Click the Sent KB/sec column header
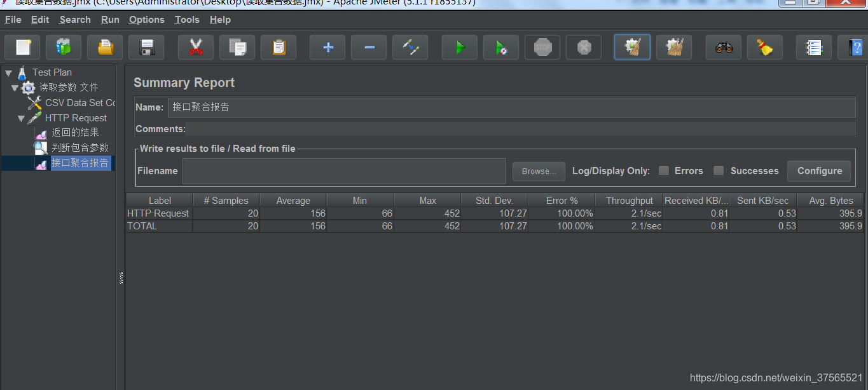The height and width of the screenshot is (390, 868). coord(762,200)
